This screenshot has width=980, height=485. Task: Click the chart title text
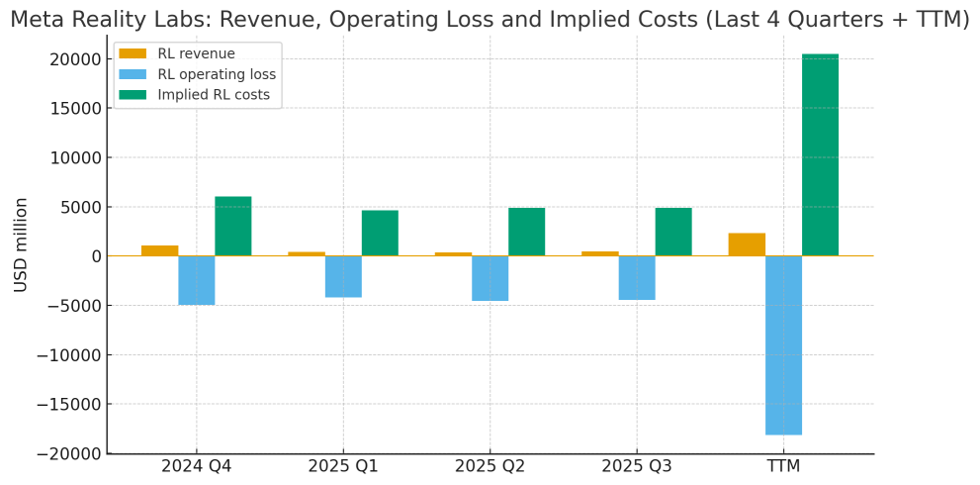click(x=490, y=20)
